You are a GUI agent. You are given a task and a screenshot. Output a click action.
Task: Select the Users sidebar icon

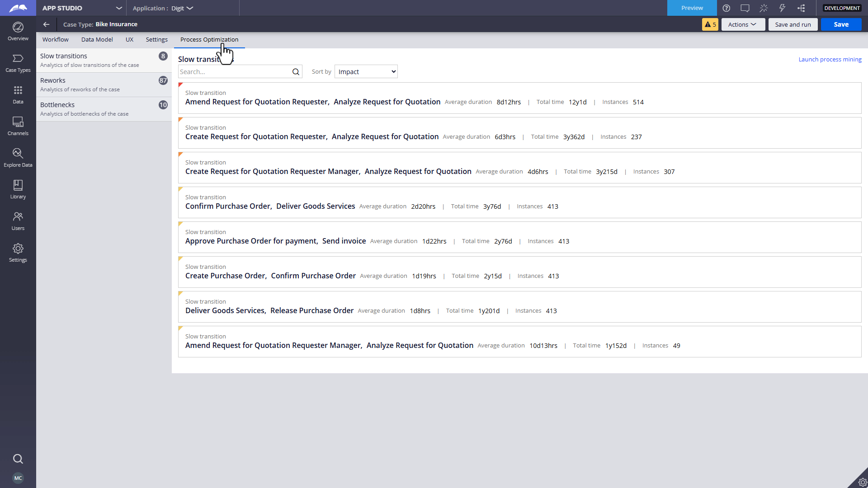(18, 221)
